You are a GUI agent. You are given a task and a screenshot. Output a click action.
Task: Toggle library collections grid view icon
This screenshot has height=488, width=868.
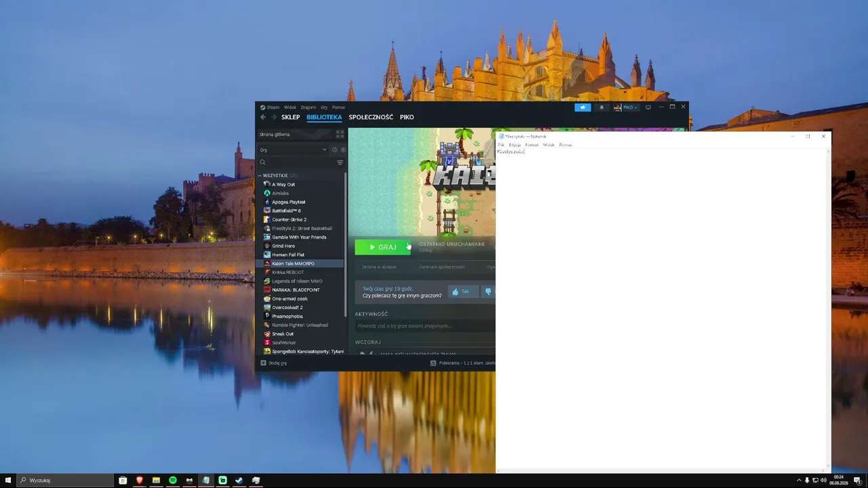pyautogui.click(x=340, y=134)
